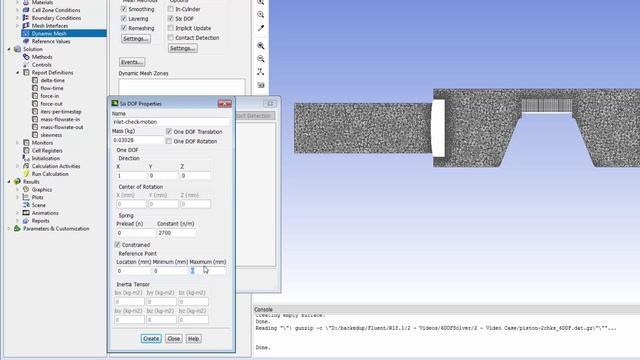Collapse the Report Definitions node
640x360 pixels.
tap(18, 72)
